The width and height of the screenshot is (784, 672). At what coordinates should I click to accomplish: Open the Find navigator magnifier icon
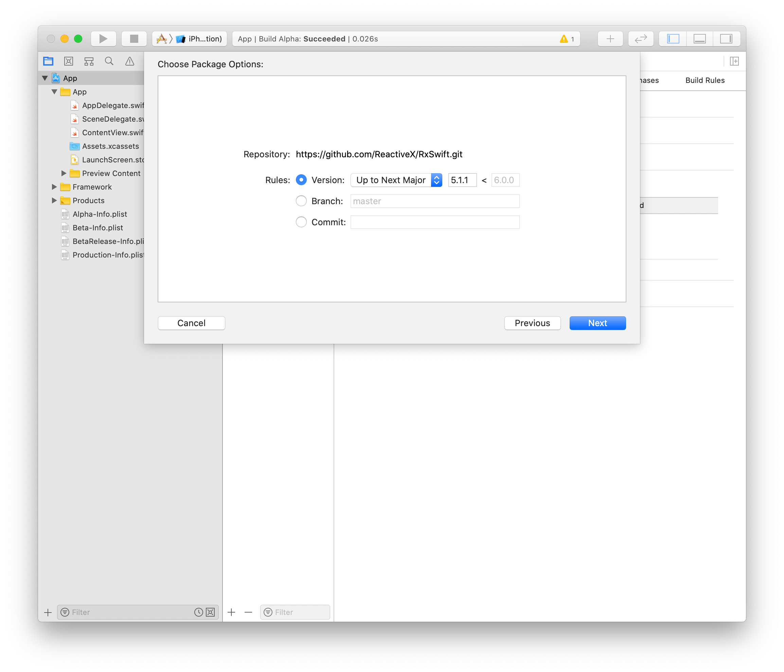(109, 61)
